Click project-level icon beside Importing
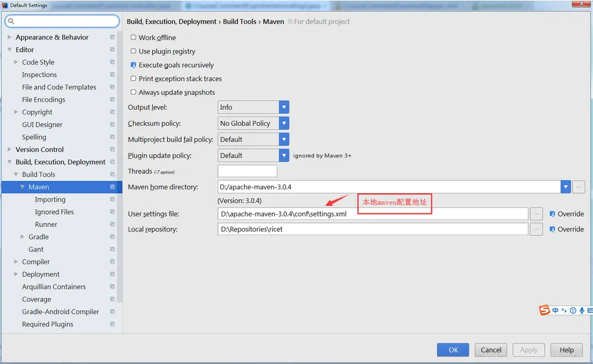The height and width of the screenshot is (364, 593). click(112, 199)
